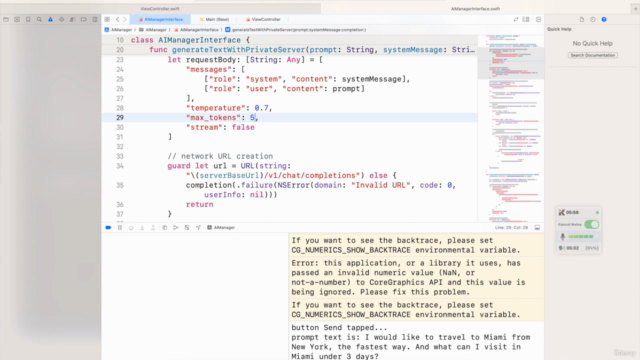This screenshot has height=360, width=640.
Task: Step into in the debug bar
Action: (142, 227)
